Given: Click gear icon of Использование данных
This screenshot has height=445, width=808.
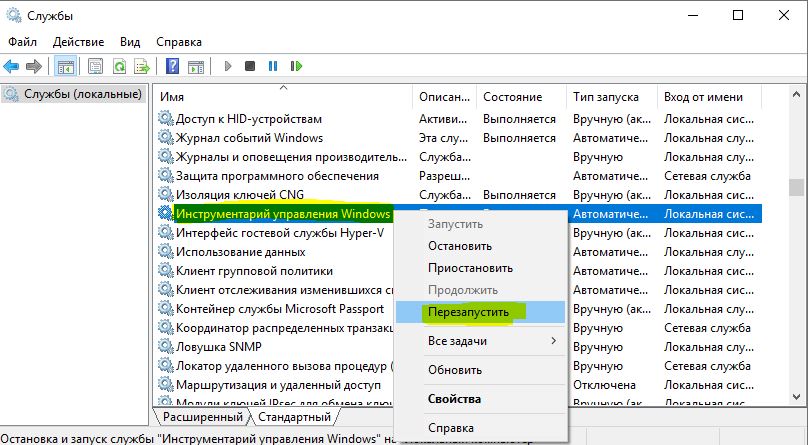Looking at the screenshot, I should click(x=165, y=251).
